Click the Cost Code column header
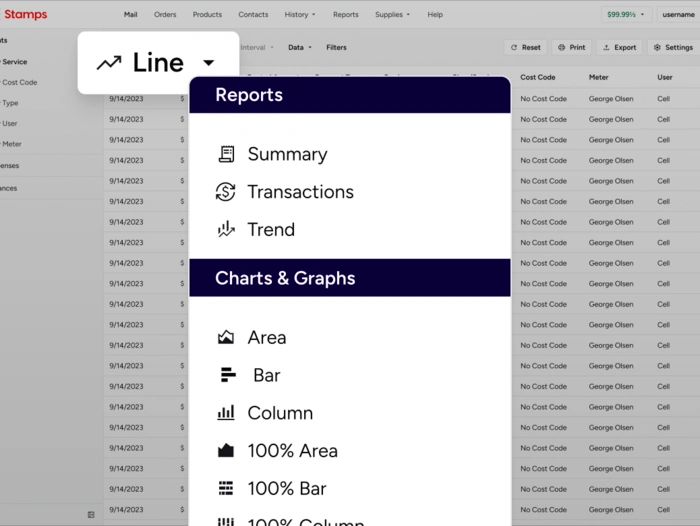 click(x=538, y=77)
